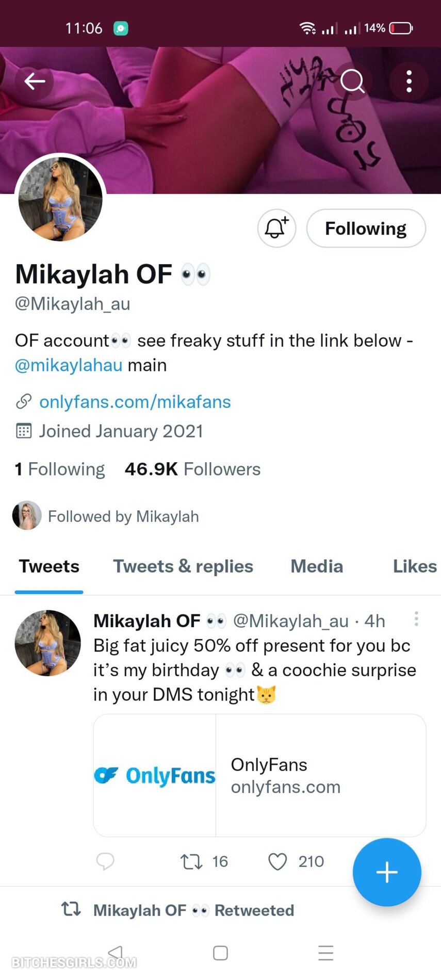
Task: Turn on notifications with the bell icon
Action: click(x=276, y=228)
